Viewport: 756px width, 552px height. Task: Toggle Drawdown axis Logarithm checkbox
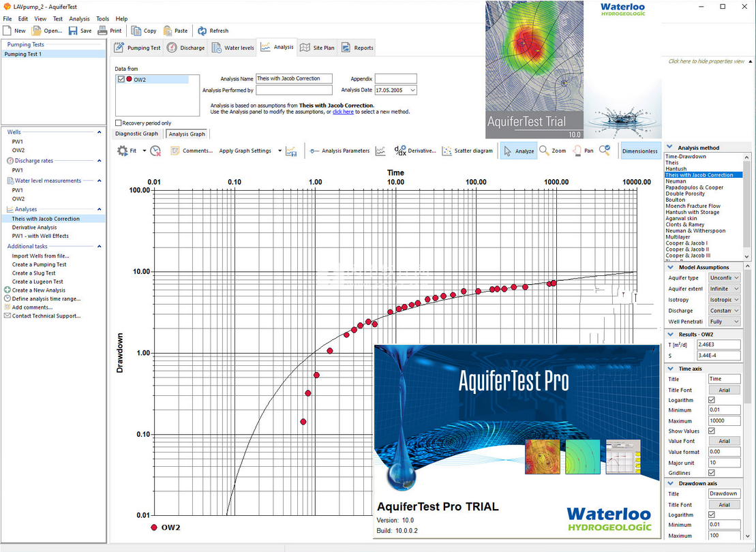click(x=712, y=515)
